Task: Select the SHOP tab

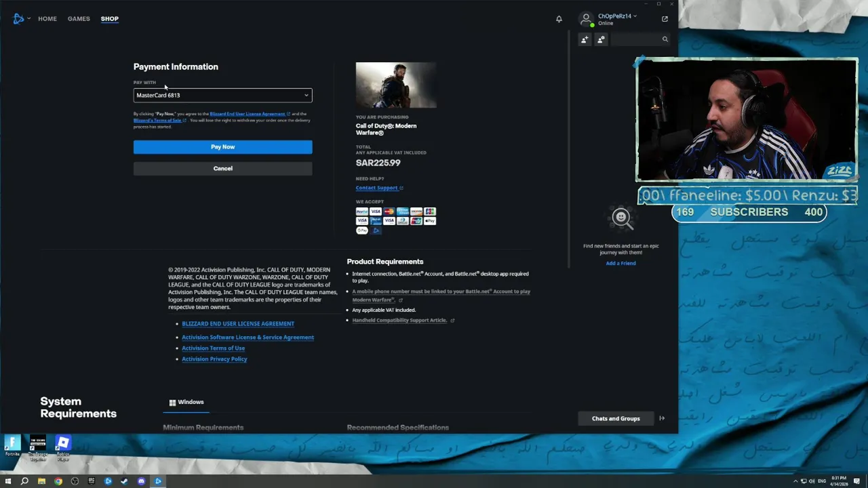Action: tap(110, 19)
